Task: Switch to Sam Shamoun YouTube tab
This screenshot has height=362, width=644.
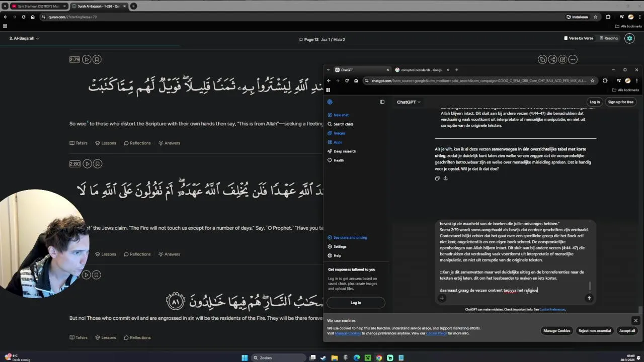Action: (x=38, y=6)
